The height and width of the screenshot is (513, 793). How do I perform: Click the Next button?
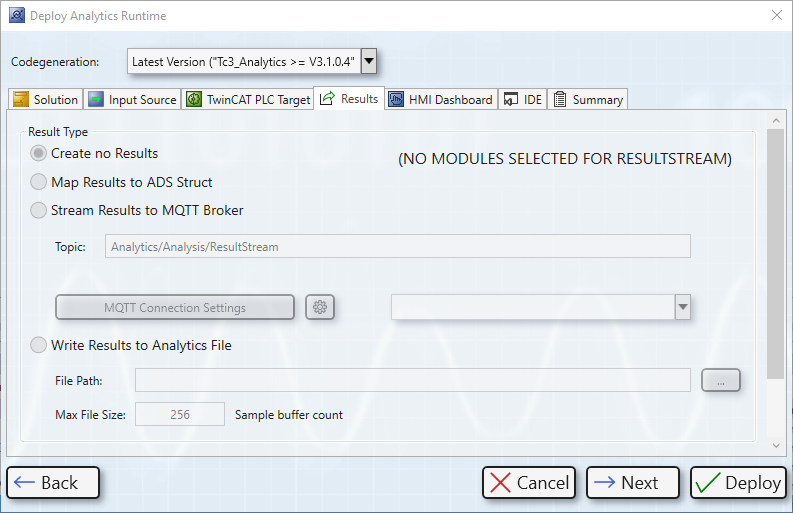(x=633, y=483)
